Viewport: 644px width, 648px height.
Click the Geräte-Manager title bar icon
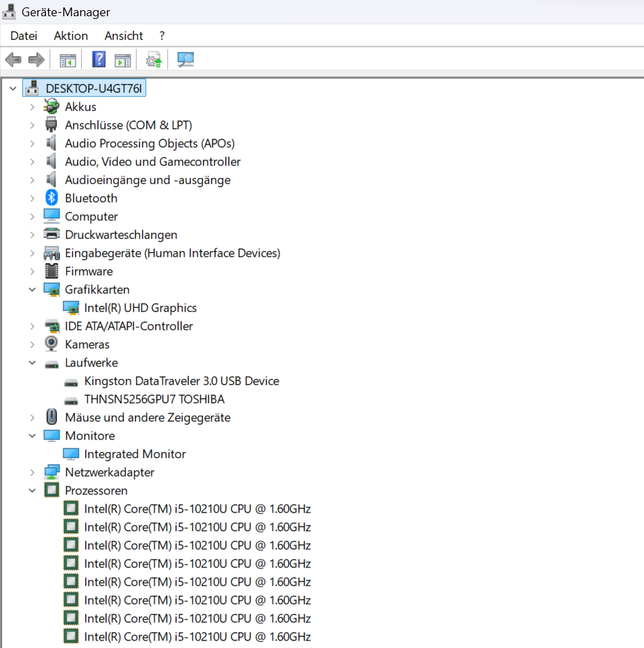point(9,11)
